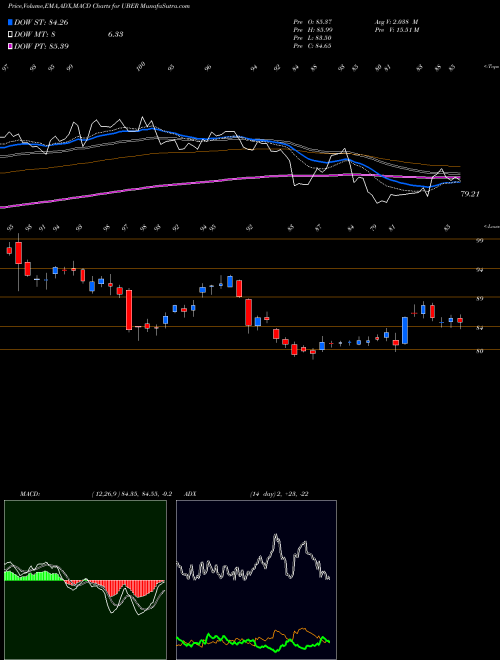The height and width of the screenshot is (660, 500).
Task: Click the 99 price axis label
Action: point(479,240)
